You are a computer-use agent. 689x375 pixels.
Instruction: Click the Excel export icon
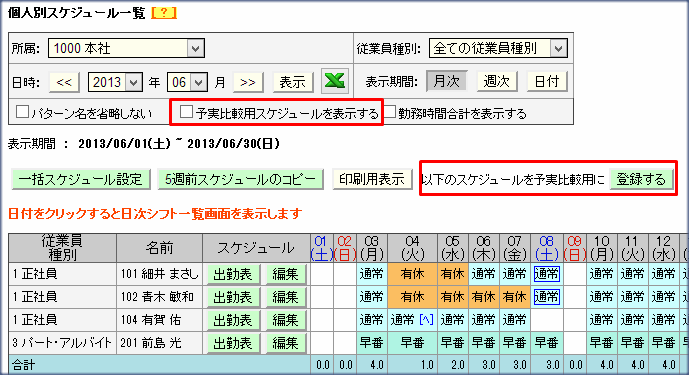coord(335,81)
